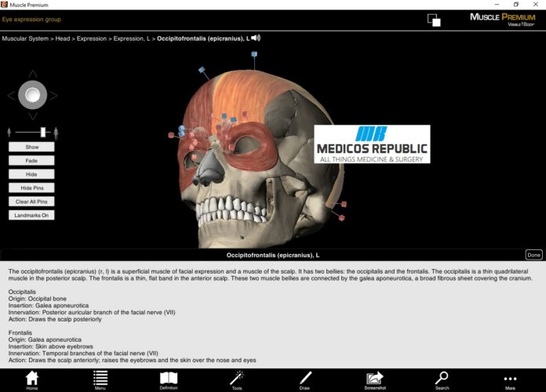Click large body zoom-in icon
This screenshot has width=546, height=392.
pos(56,133)
